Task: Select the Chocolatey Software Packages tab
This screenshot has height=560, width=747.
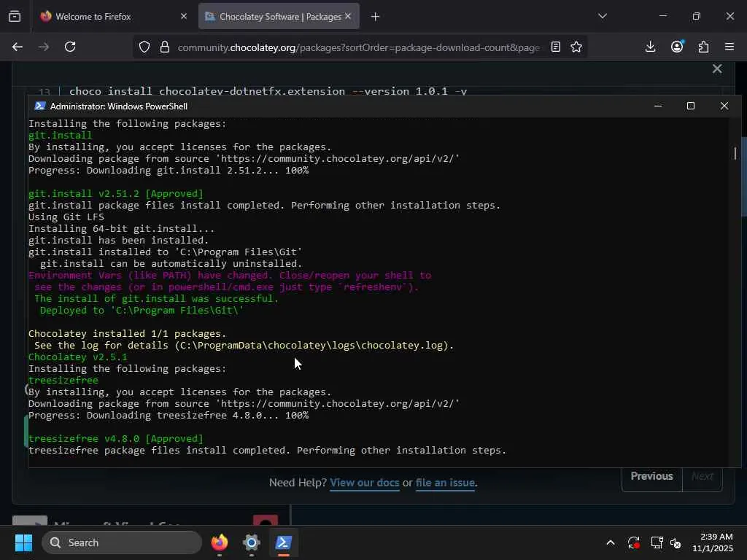Action: [x=279, y=16]
